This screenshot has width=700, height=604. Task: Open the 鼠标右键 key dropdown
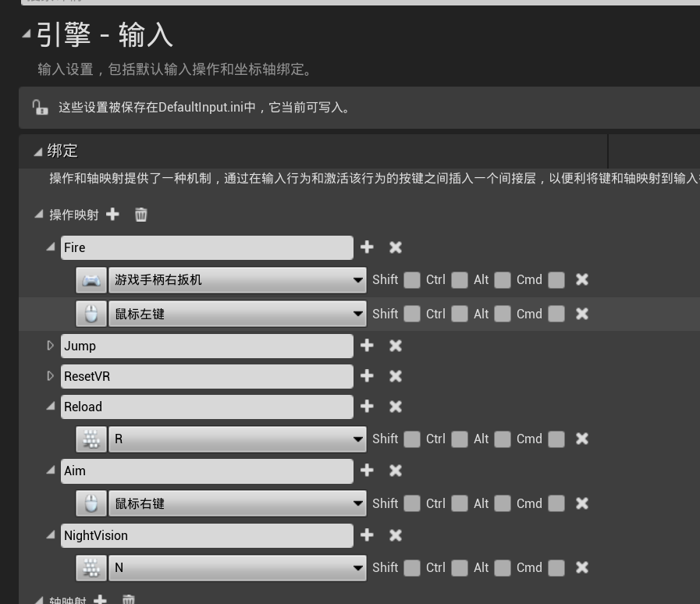pyautogui.click(x=237, y=503)
